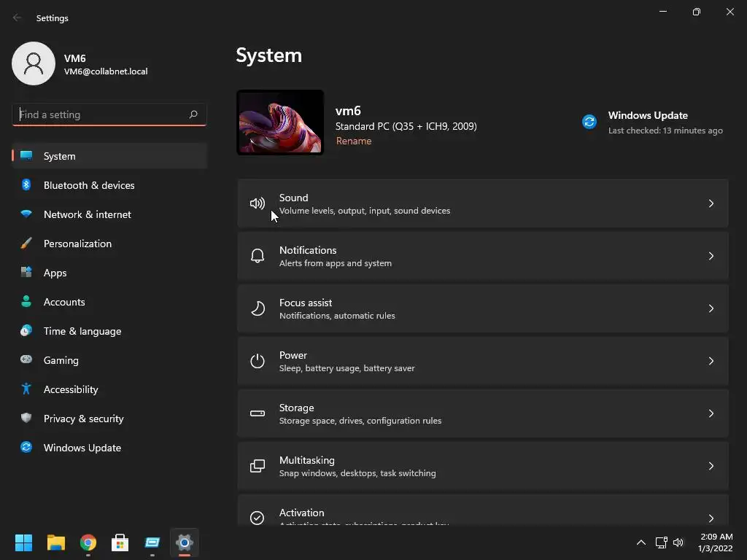The width and height of the screenshot is (747, 560).
Task: Click the Privacy & security shield icon
Action: [x=26, y=418]
